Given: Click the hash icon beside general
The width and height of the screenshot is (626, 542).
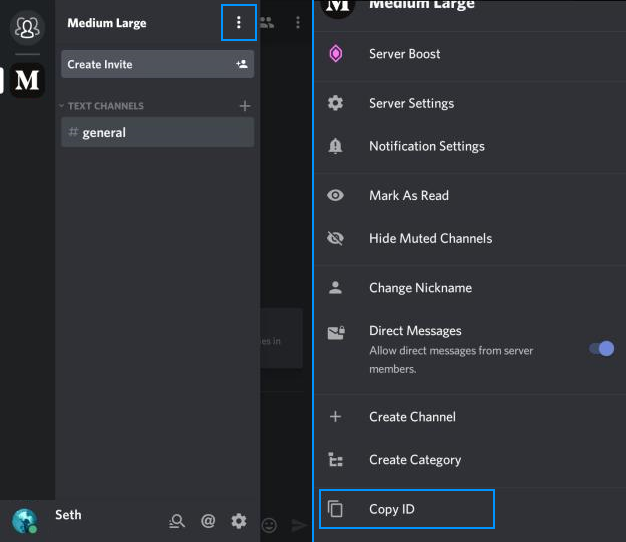Looking at the screenshot, I should tap(73, 132).
